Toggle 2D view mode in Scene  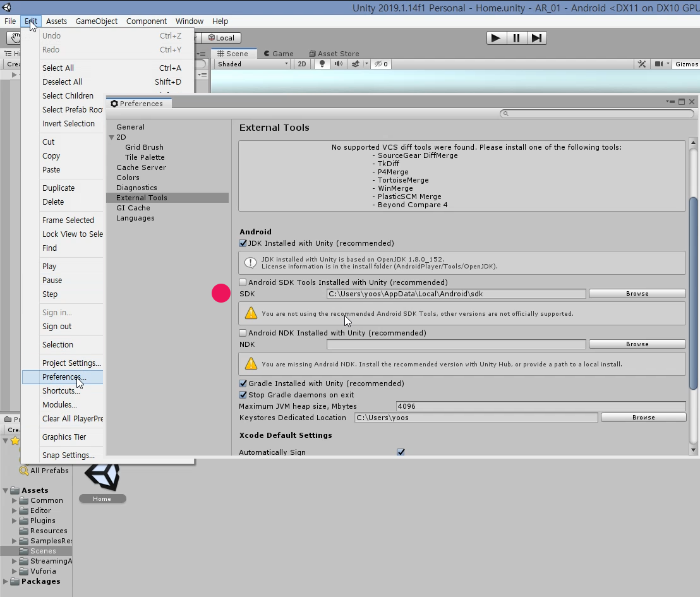302,64
